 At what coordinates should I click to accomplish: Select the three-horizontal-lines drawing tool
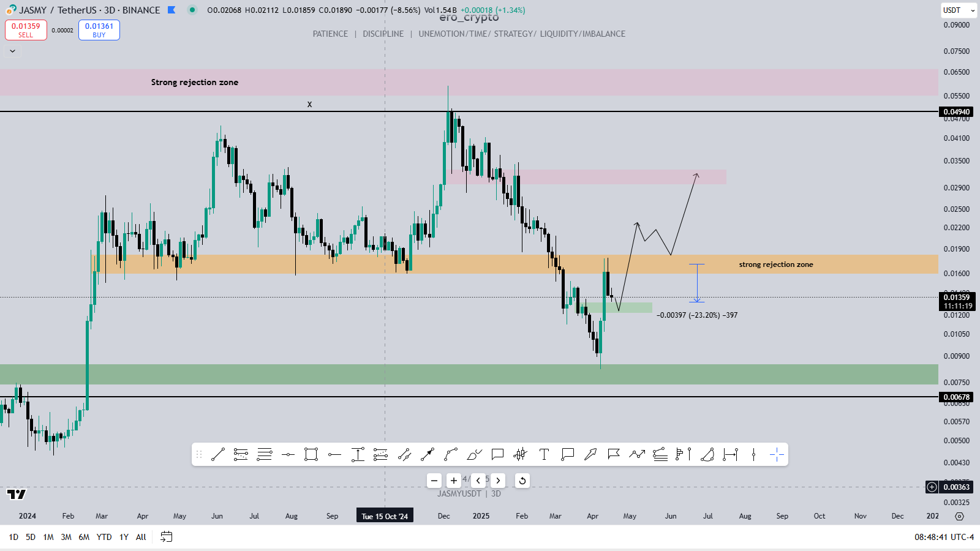pyautogui.click(x=265, y=454)
